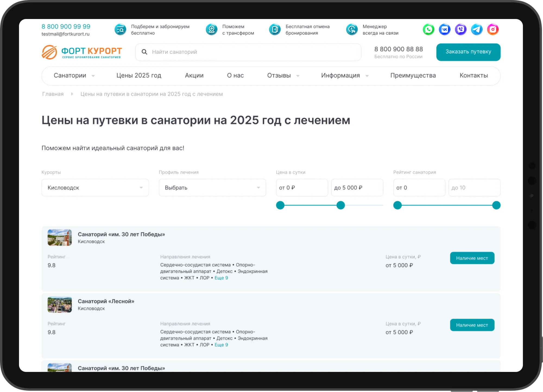The width and height of the screenshot is (543, 392).
Task: Open the WhatsApp contact icon
Action: pyautogui.click(x=428, y=30)
